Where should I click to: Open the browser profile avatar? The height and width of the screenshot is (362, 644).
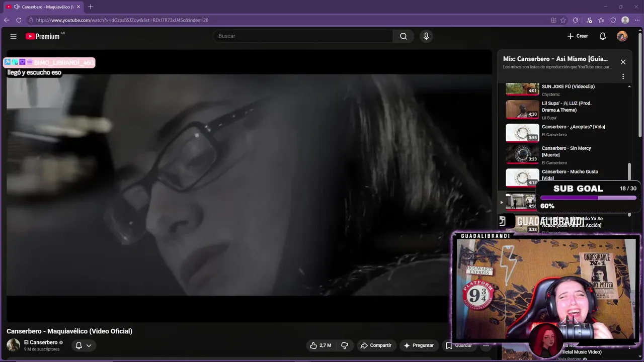pyautogui.click(x=625, y=20)
